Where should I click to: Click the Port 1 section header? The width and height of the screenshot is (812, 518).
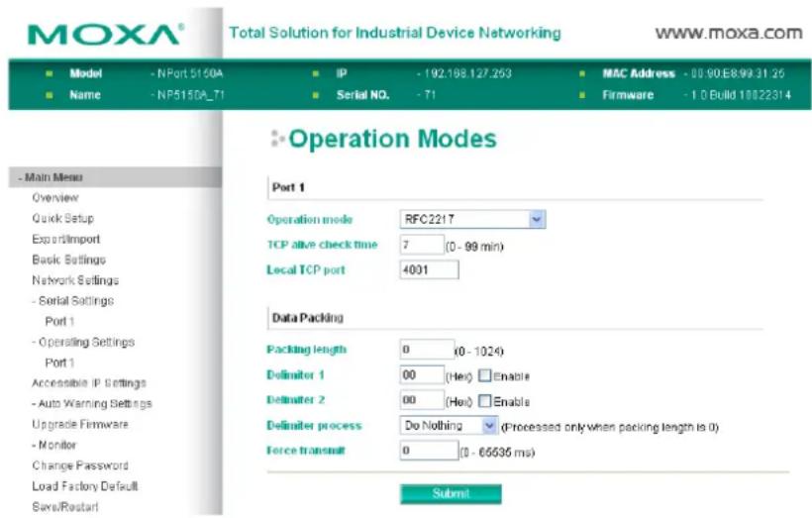(288, 187)
